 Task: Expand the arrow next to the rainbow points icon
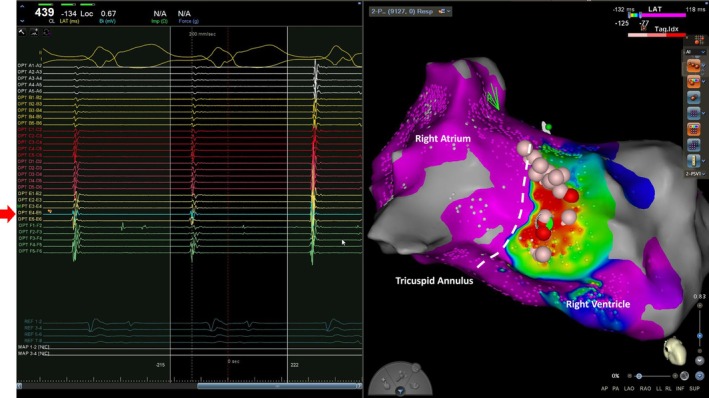click(x=704, y=82)
